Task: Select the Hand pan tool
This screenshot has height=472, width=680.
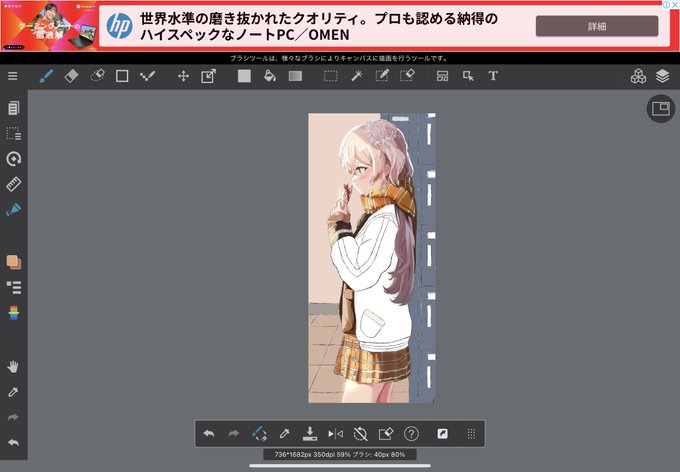Action: (x=13, y=367)
